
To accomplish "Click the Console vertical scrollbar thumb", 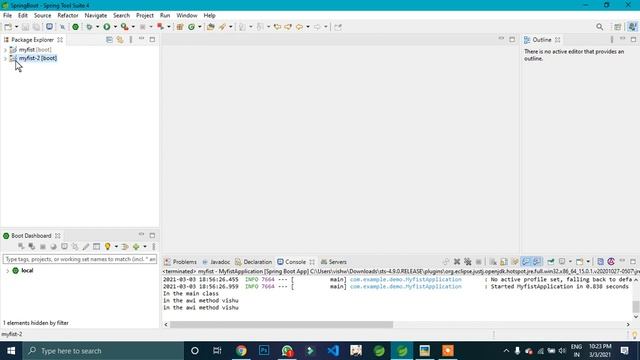I will 636,307.
